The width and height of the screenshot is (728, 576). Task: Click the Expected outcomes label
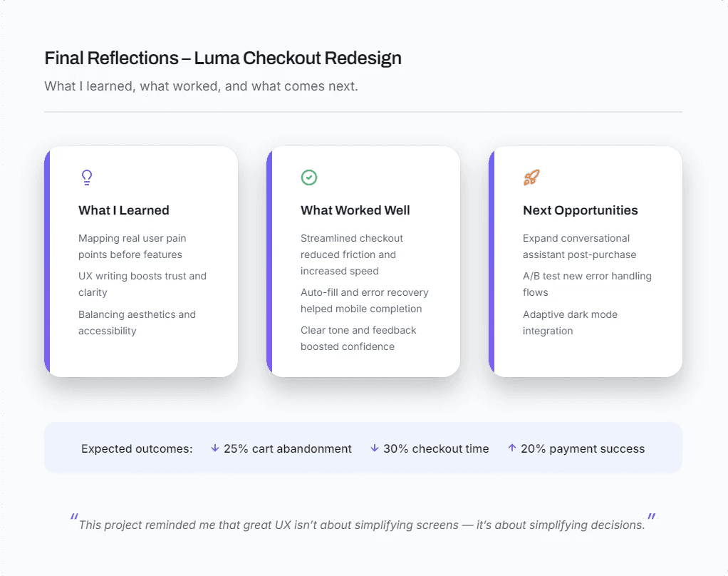[x=137, y=448]
